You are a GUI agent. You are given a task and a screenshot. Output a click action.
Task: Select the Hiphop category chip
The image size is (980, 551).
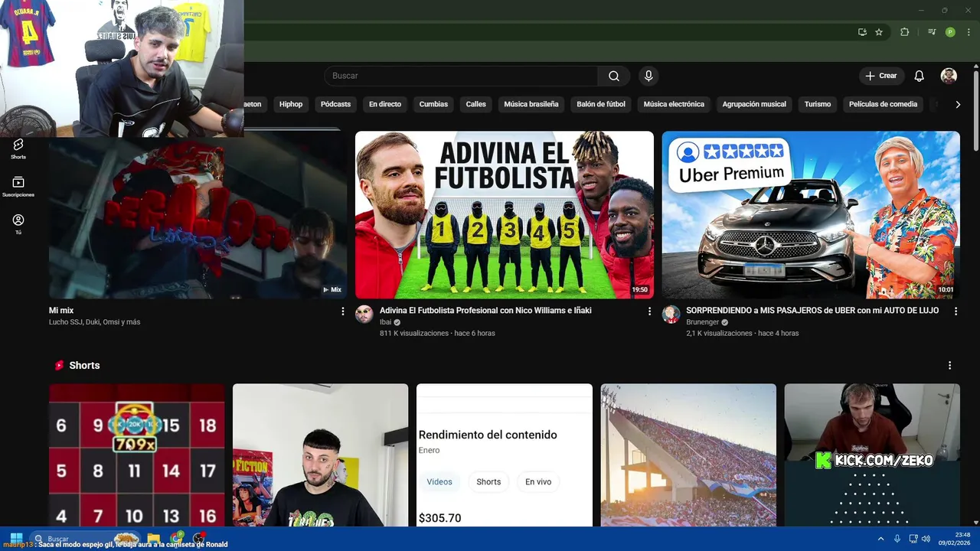click(x=291, y=104)
